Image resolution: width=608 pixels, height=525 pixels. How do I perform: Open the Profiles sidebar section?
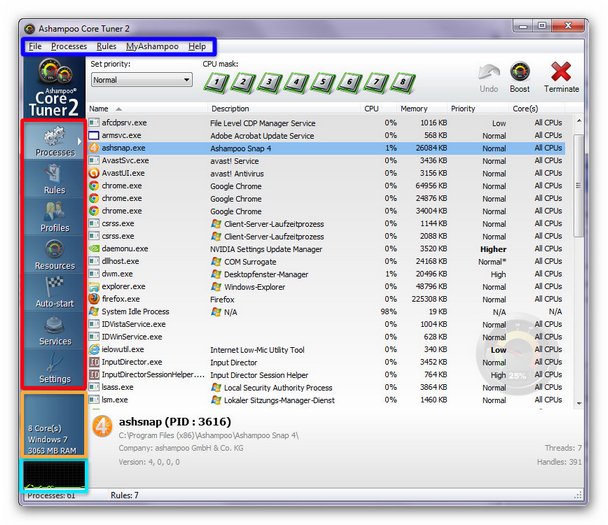click(x=54, y=217)
